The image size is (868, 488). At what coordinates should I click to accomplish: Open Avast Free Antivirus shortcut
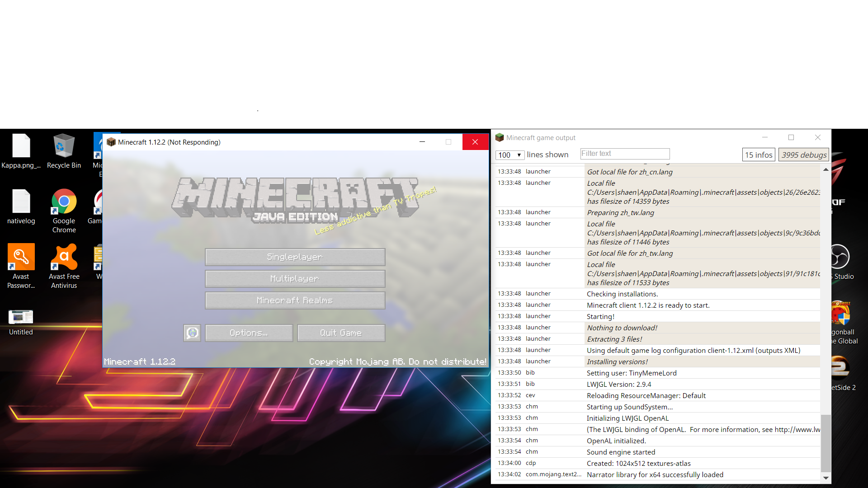tap(64, 266)
